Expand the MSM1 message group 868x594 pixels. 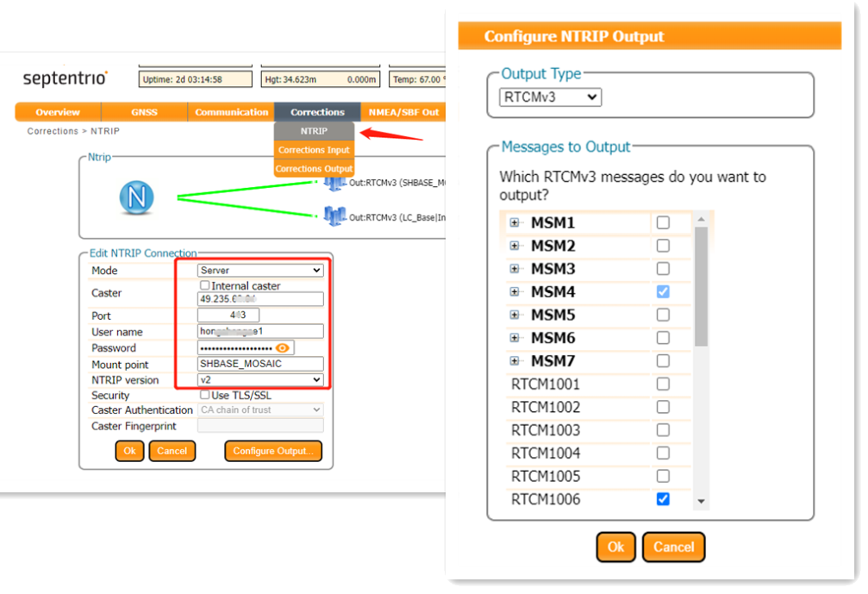tap(515, 222)
